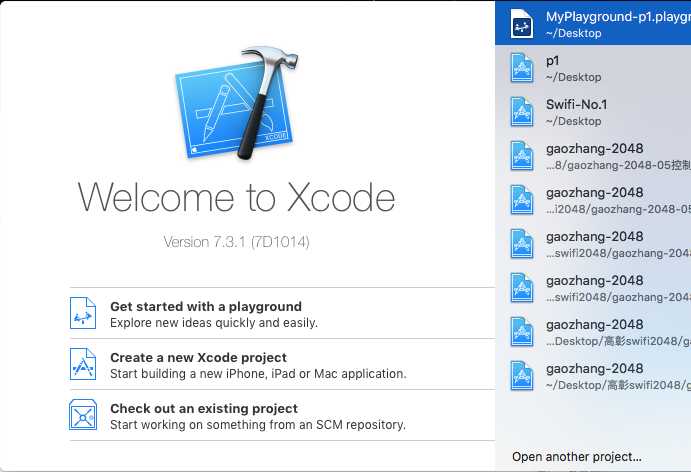This screenshot has height=472, width=691.
Task: Click the Welcome to Xcode heading
Action: pos(236,197)
